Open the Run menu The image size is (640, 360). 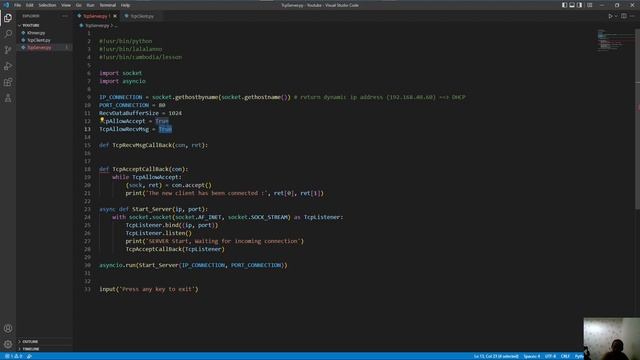90,5
